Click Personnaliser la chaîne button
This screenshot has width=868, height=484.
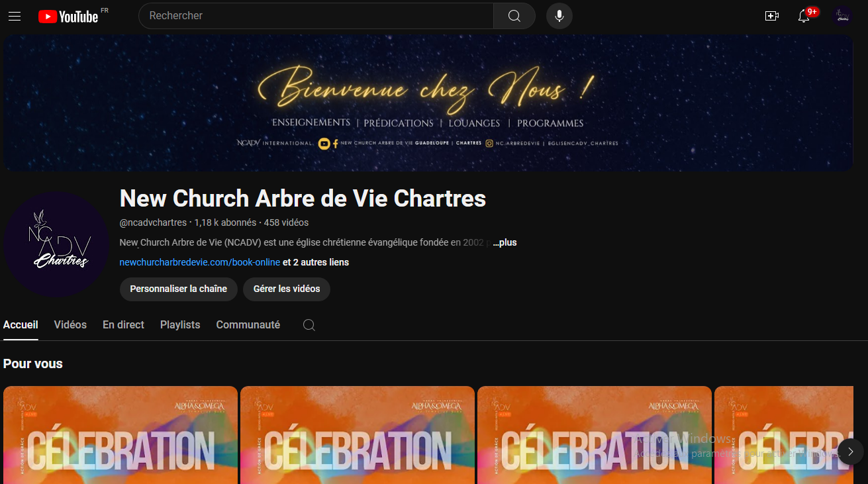point(179,289)
